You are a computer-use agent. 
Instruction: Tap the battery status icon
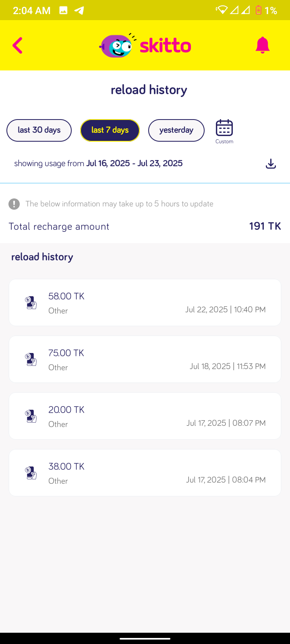click(259, 10)
